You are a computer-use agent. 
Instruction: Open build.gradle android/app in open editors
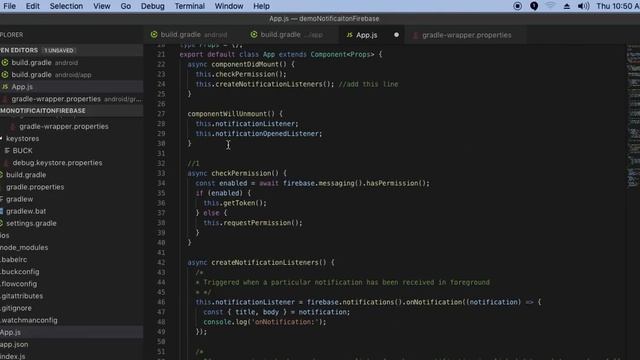click(x=71, y=75)
